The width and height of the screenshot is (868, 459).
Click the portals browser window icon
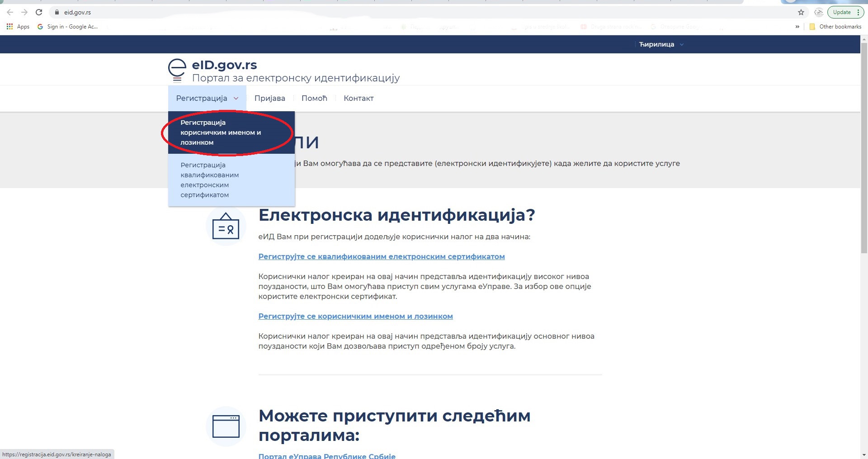point(226,426)
